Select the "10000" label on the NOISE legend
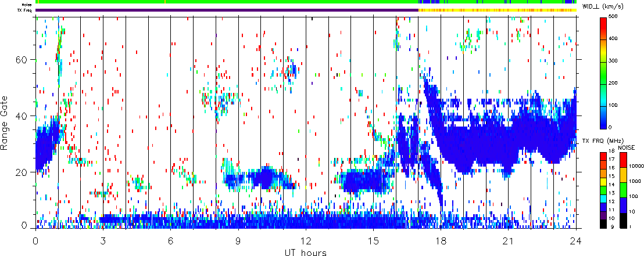The width and height of the screenshot is (644, 256). 636,167
